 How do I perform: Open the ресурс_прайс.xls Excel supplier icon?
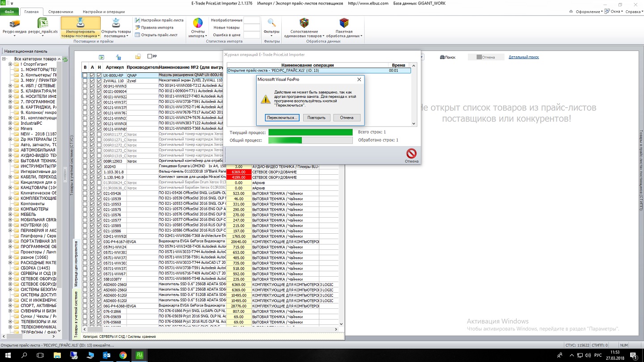coord(43,23)
